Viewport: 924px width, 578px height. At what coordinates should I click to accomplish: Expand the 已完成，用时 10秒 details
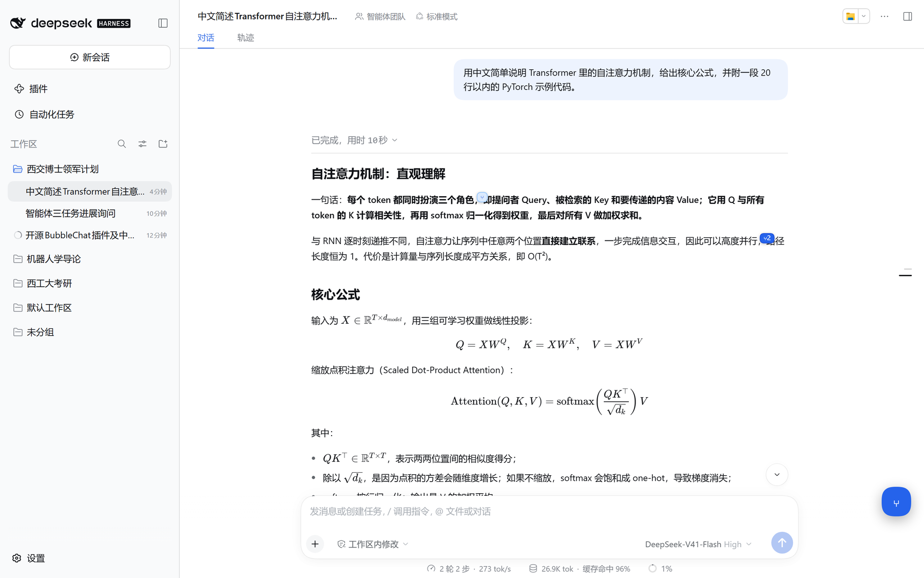coord(354,140)
